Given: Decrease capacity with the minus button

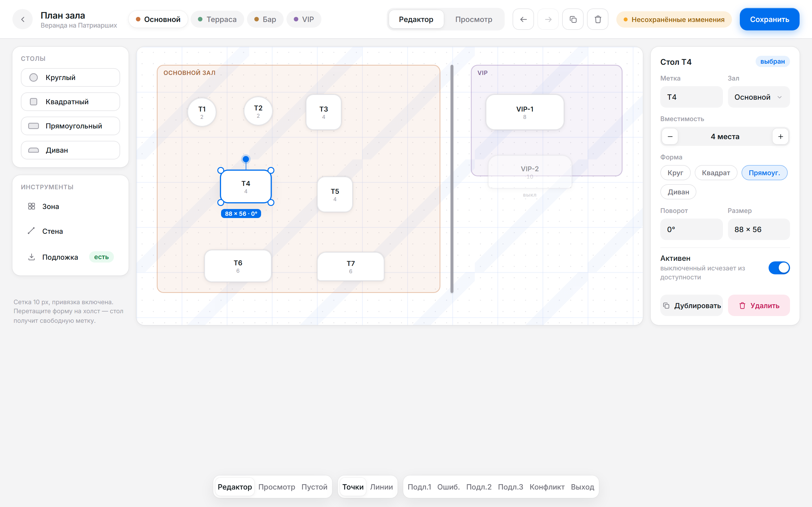Looking at the screenshot, I should [x=670, y=137].
